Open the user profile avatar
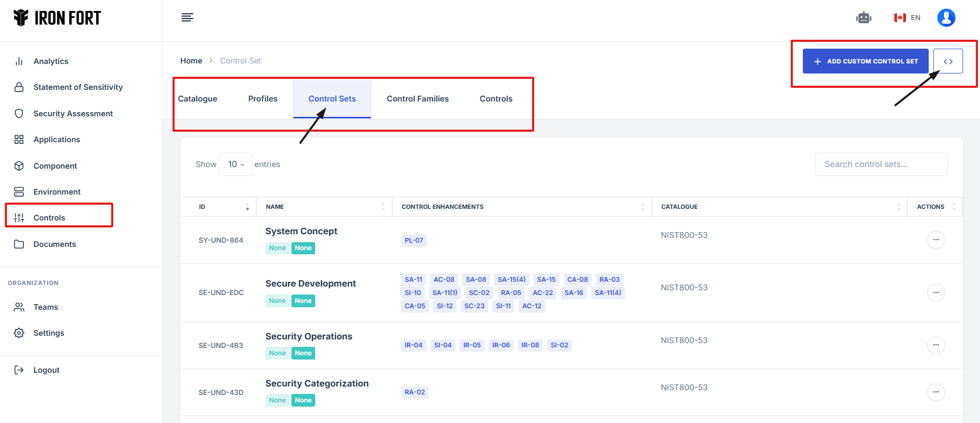980x423 pixels. click(x=946, y=18)
